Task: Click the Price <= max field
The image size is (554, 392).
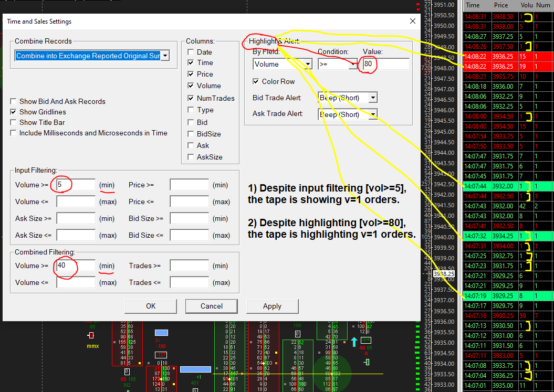Action: pos(190,202)
